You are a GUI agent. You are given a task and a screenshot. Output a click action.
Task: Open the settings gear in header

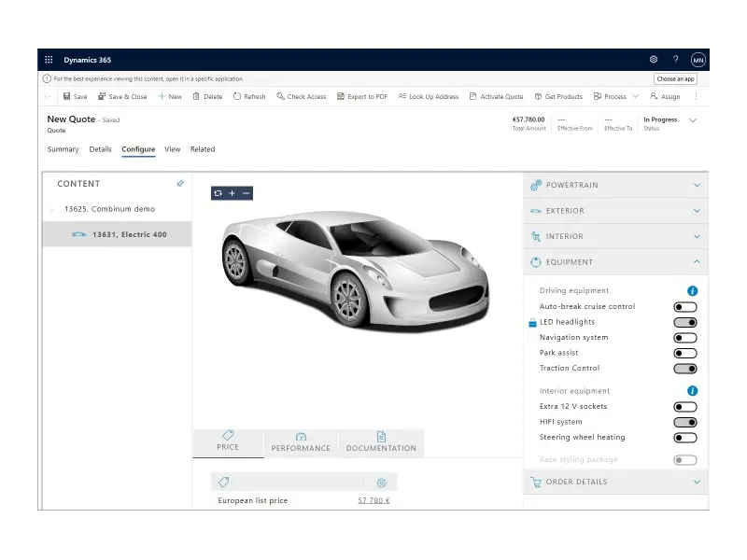[654, 60]
